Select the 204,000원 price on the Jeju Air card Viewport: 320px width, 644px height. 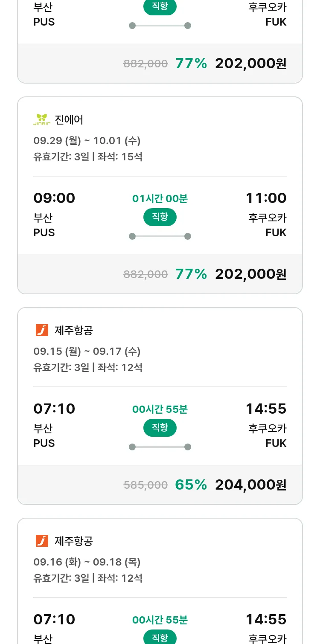250,484
